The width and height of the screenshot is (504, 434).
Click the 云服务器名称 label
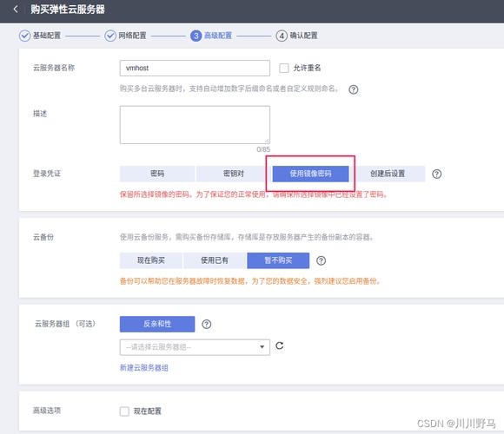click(x=54, y=68)
